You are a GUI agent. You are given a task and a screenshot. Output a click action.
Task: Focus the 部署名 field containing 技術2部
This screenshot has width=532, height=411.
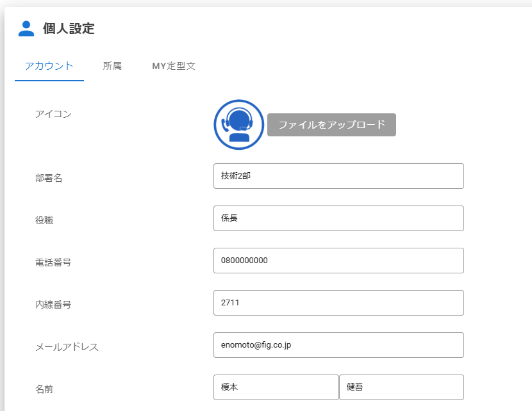338,176
